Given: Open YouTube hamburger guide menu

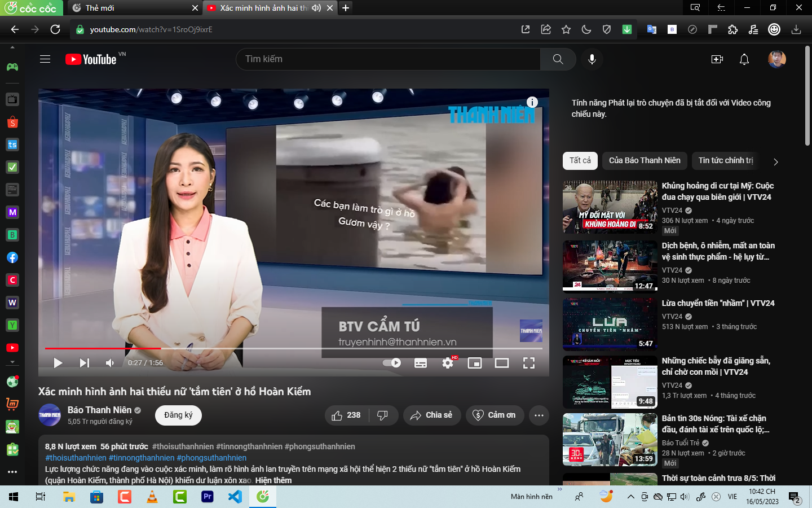Looking at the screenshot, I should click(x=45, y=59).
